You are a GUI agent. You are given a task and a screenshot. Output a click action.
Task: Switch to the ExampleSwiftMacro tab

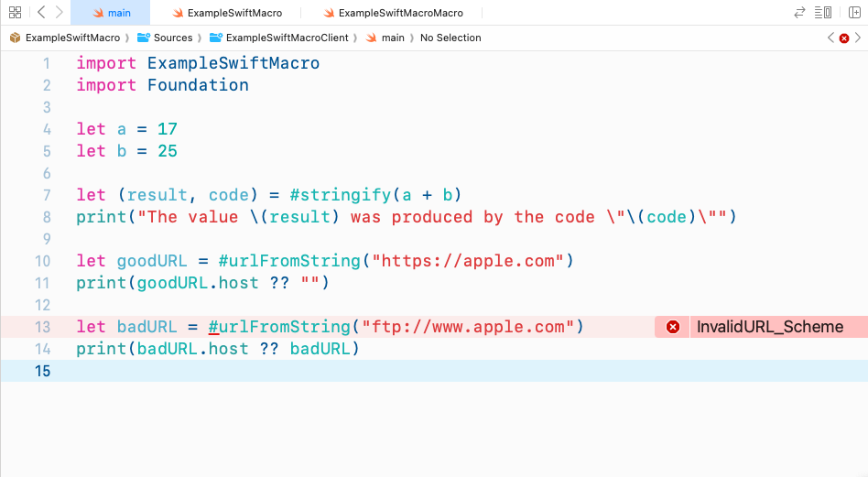pyautogui.click(x=226, y=13)
